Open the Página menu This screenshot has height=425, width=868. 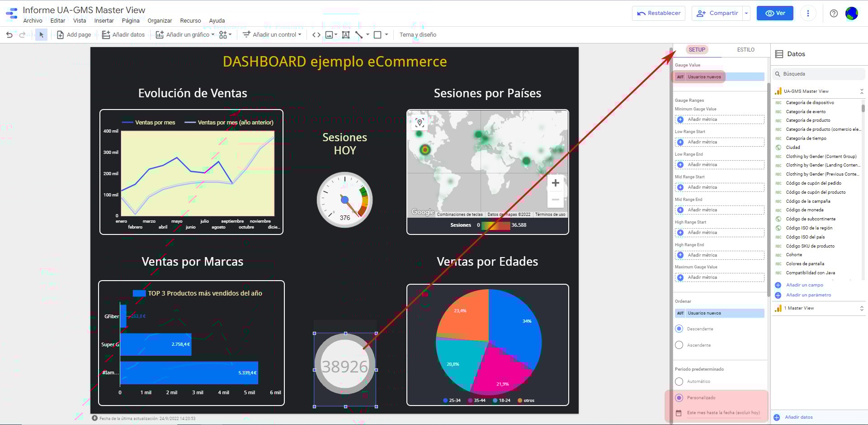point(131,21)
